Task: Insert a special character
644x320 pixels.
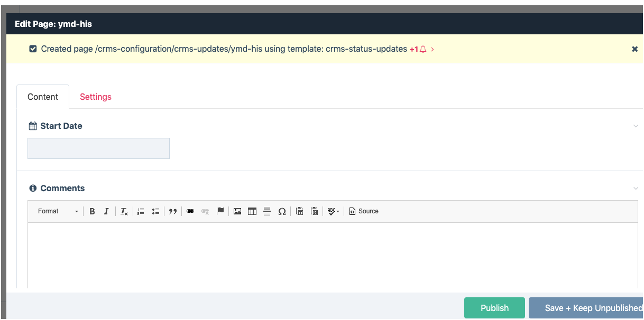Action: pyautogui.click(x=282, y=211)
